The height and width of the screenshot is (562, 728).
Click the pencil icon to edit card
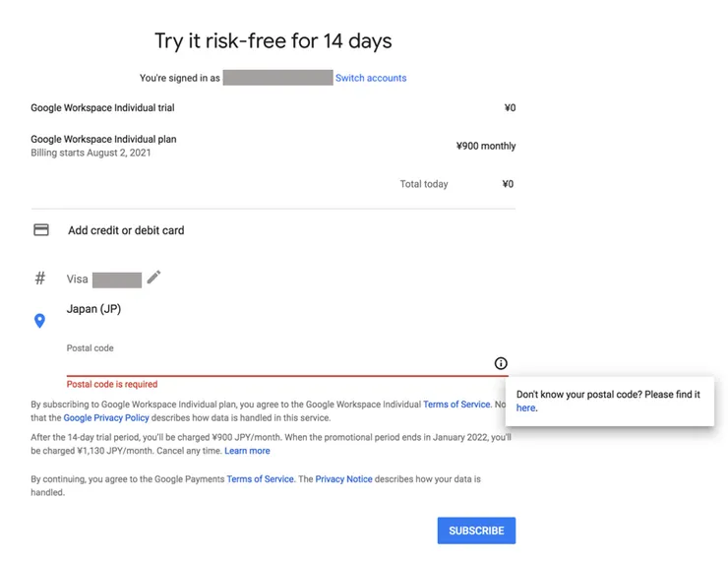pos(153,278)
